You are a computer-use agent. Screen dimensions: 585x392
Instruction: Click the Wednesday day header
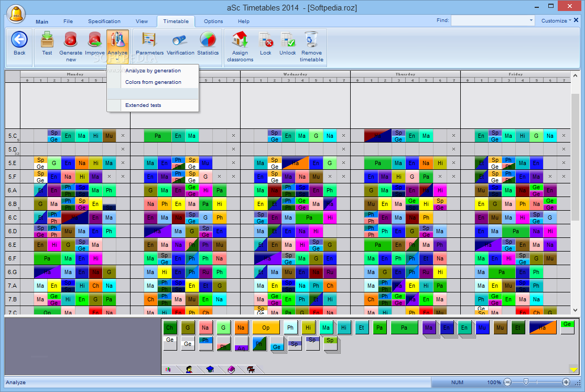click(295, 74)
